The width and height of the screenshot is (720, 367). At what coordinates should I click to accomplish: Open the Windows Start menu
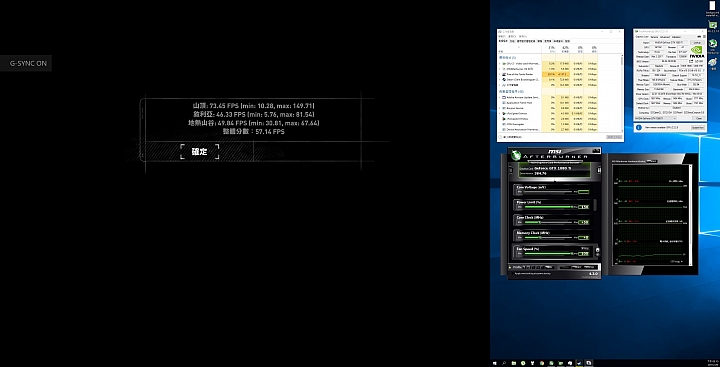[494, 362]
